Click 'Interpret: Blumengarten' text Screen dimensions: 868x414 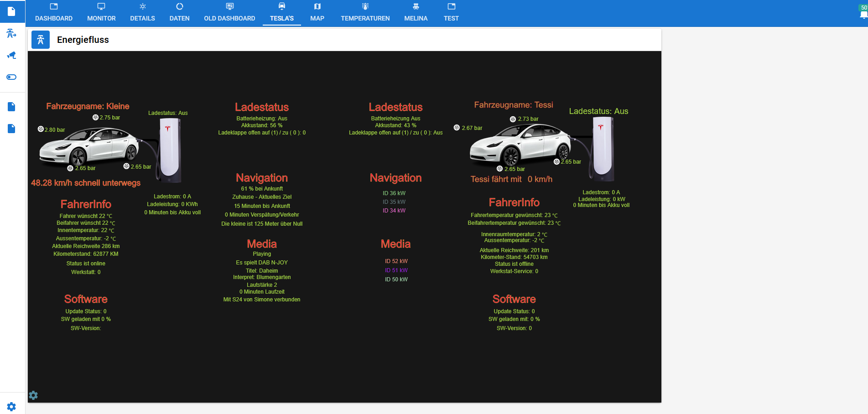tap(262, 277)
